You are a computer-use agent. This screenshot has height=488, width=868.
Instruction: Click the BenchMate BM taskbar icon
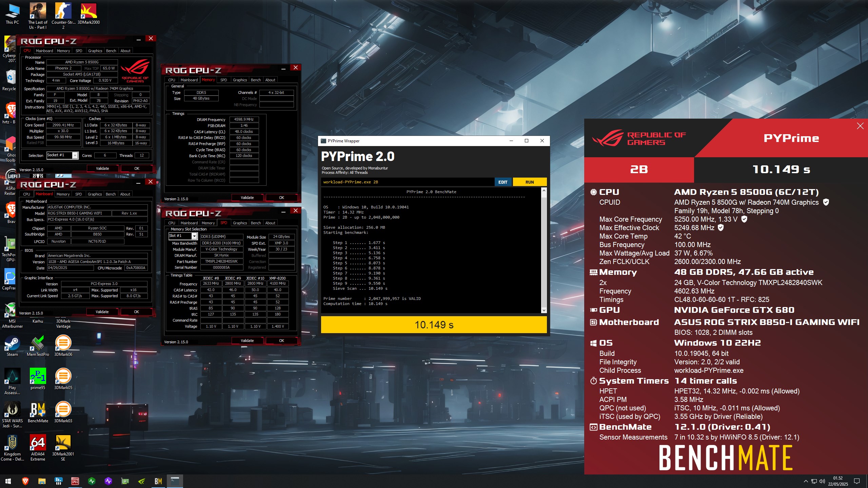158,481
